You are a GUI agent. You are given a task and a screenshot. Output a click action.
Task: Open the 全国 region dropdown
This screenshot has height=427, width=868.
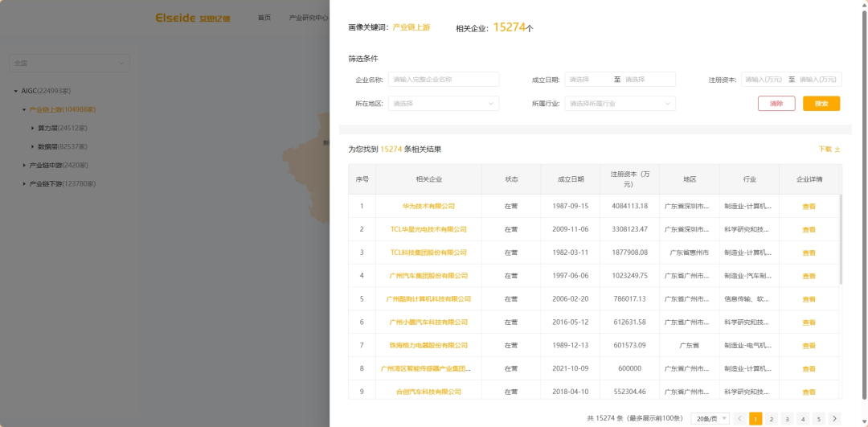click(x=69, y=64)
